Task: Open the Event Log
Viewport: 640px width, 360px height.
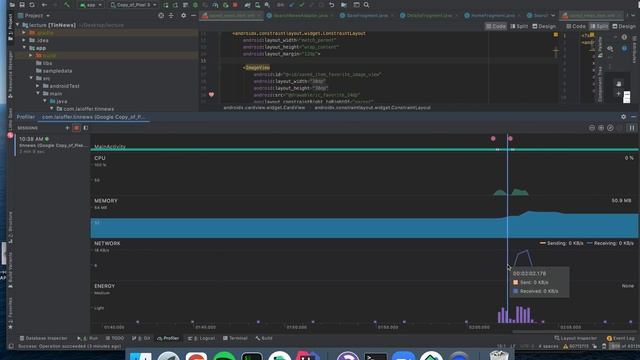Action: pyautogui.click(x=620, y=338)
